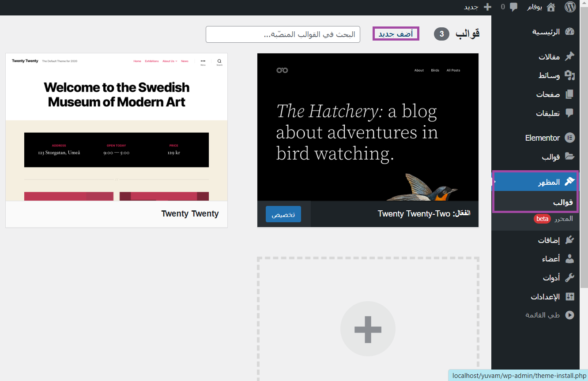Click the beta badge next to المحرر
This screenshot has width=588, height=381.
point(542,219)
